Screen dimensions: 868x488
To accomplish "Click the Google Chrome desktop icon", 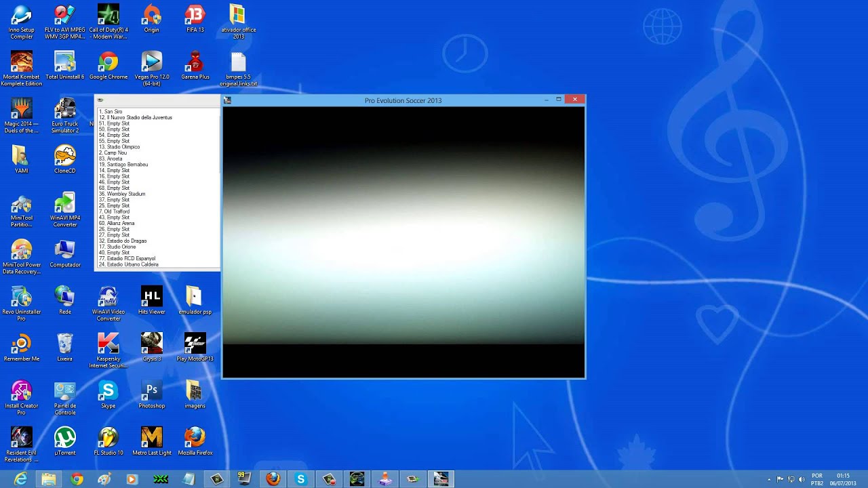I will click(x=108, y=65).
